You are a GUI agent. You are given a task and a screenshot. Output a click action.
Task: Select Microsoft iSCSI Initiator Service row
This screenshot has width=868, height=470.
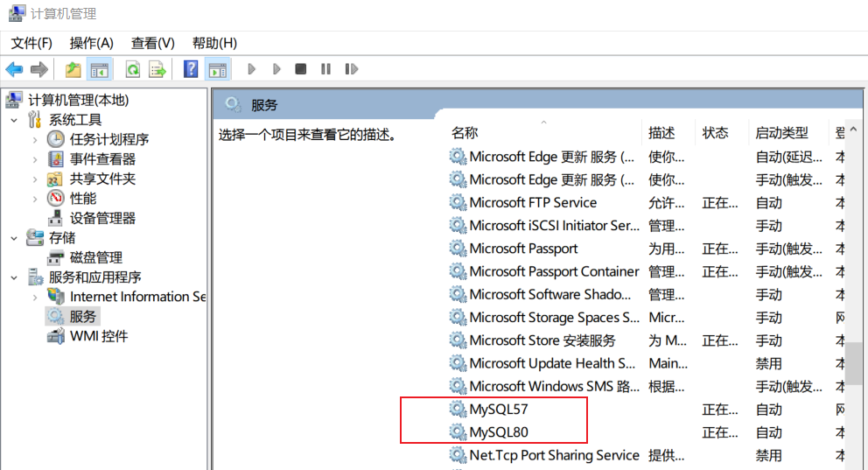tap(554, 226)
